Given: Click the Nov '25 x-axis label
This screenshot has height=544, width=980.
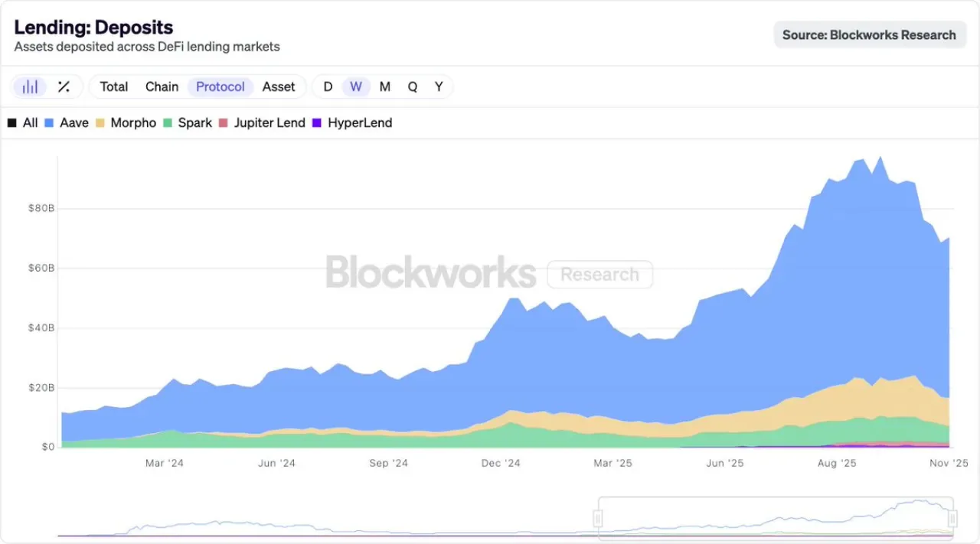Looking at the screenshot, I should 949,463.
